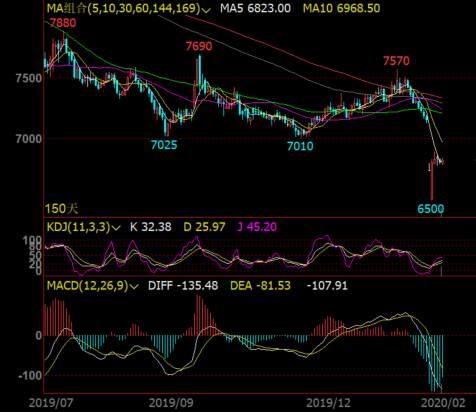Click the 7570 high price marker

point(396,61)
